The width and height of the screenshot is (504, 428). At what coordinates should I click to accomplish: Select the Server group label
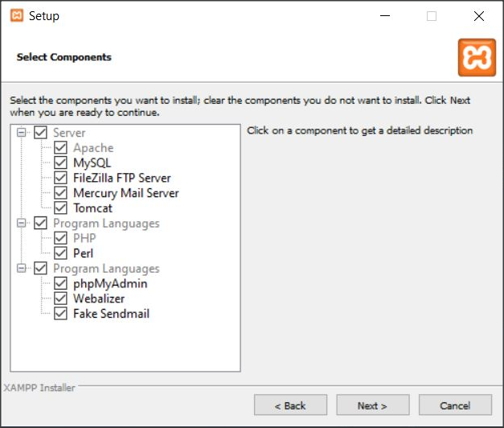pos(69,133)
